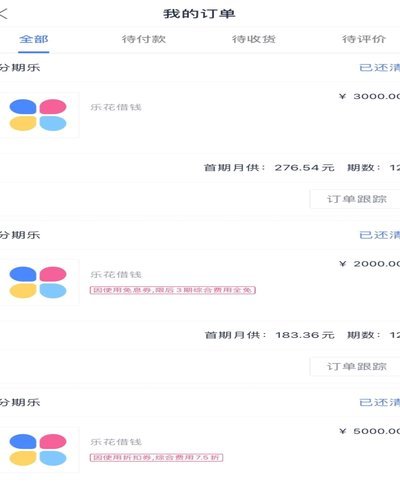Open the 乐花借钱 title of the ¥2000 order
This screenshot has height=484, width=400.
coord(116,274)
